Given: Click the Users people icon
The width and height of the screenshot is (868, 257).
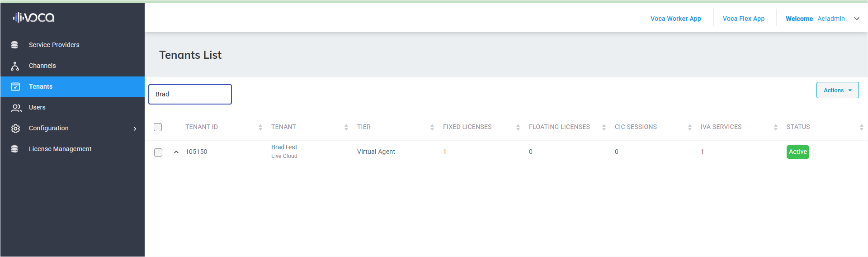Looking at the screenshot, I should coord(16,108).
